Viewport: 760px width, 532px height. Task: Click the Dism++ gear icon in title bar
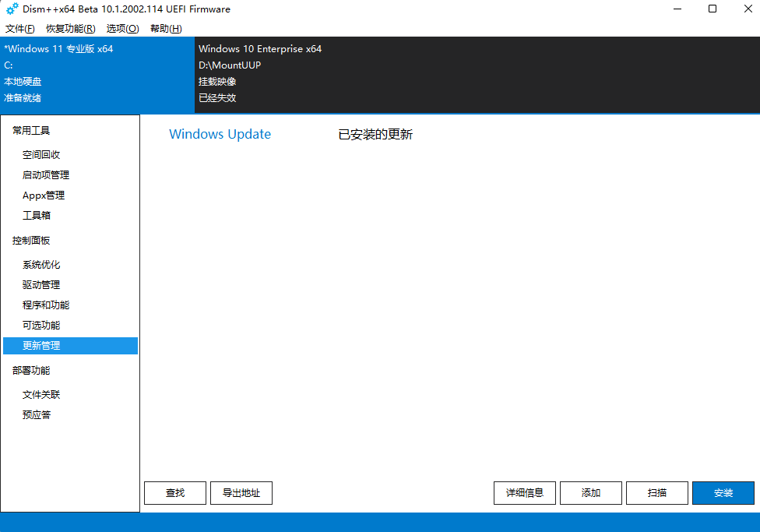click(11, 9)
